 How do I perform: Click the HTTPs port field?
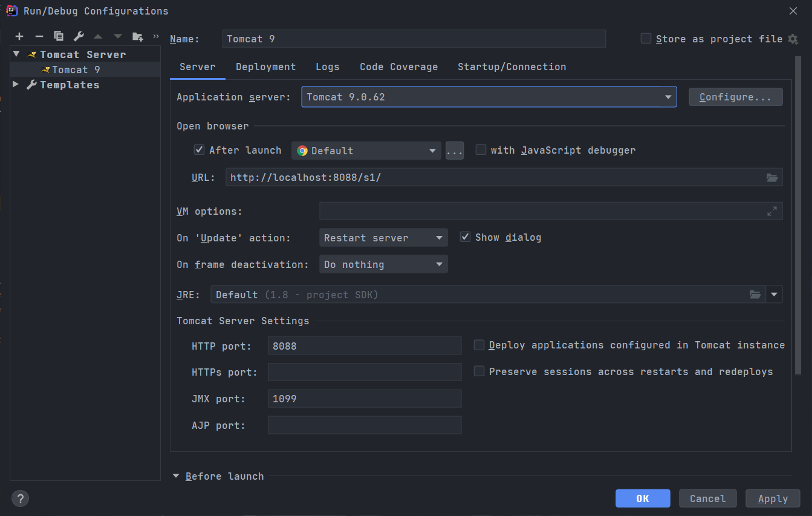pyautogui.click(x=365, y=372)
